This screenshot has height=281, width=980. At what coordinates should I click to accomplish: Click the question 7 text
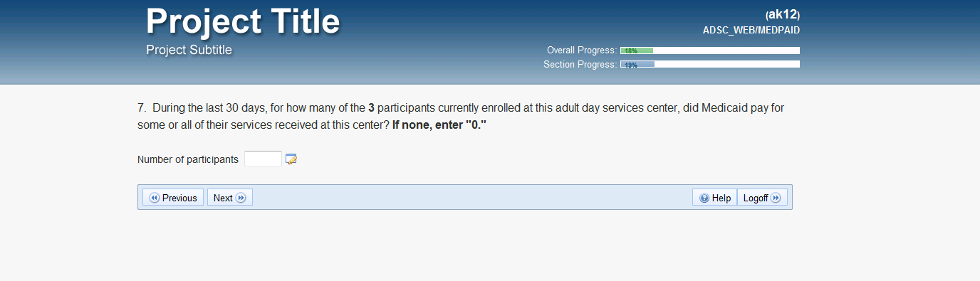pos(461,116)
